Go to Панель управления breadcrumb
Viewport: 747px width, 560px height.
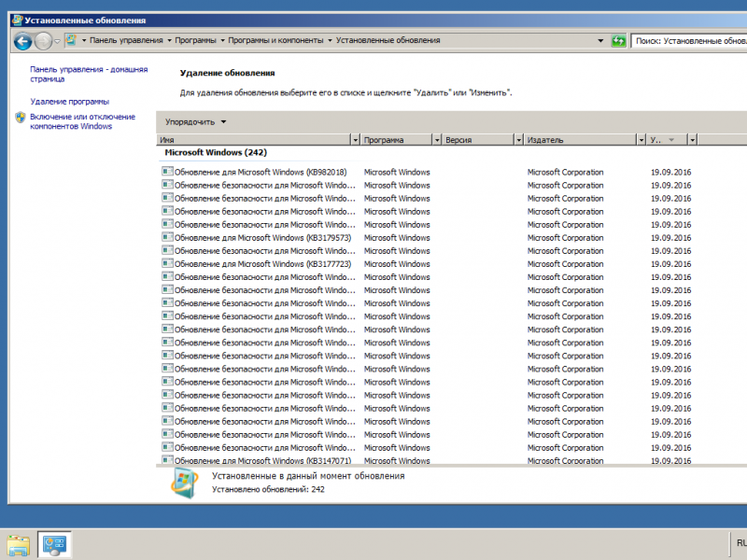(126, 40)
